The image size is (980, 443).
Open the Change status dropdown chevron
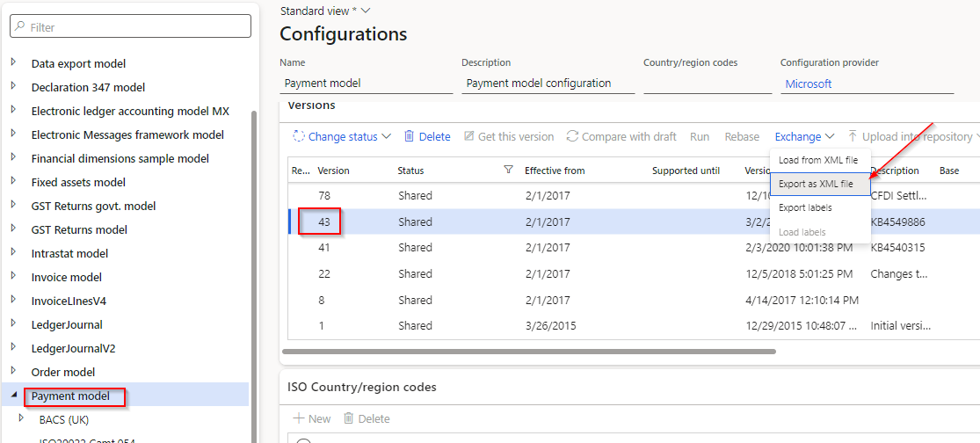pos(386,136)
